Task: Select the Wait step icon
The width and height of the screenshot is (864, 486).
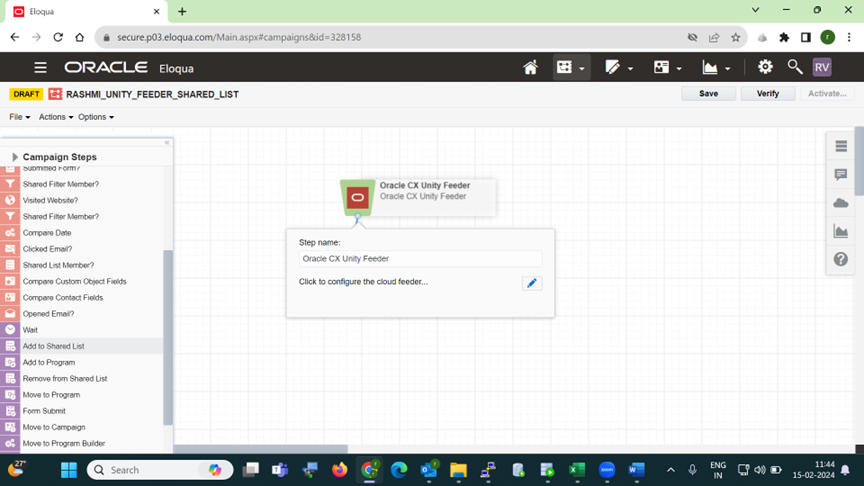Action: point(10,330)
